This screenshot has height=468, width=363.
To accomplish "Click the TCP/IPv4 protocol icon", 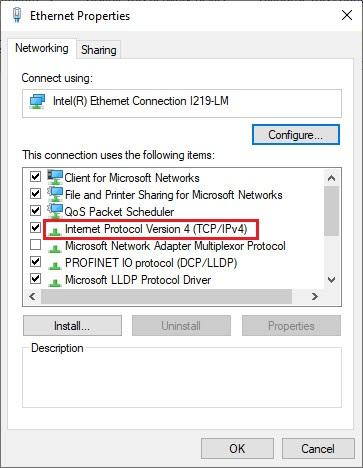I will [x=55, y=231].
